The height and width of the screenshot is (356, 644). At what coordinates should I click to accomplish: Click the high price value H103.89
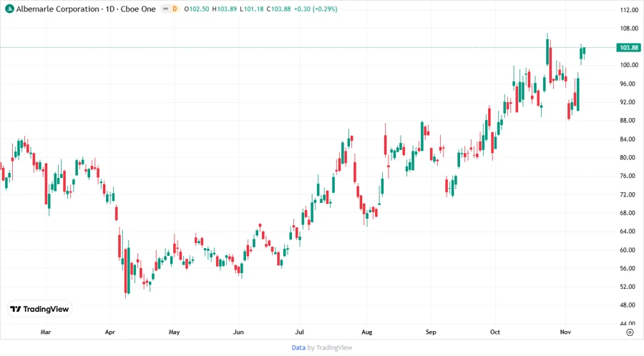[224, 9]
